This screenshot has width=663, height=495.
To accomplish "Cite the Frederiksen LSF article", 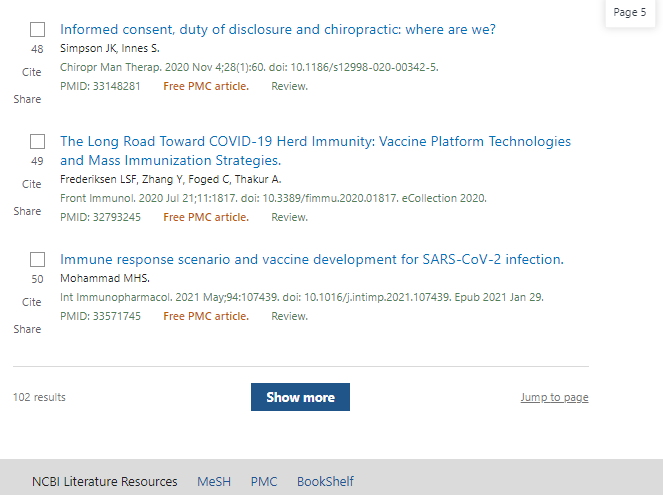I will 31,184.
